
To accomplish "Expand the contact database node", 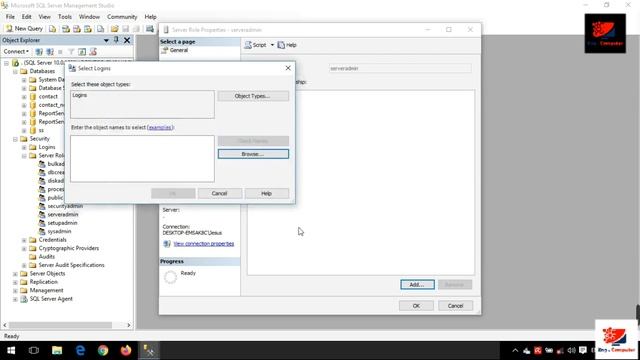I will (x=24, y=97).
